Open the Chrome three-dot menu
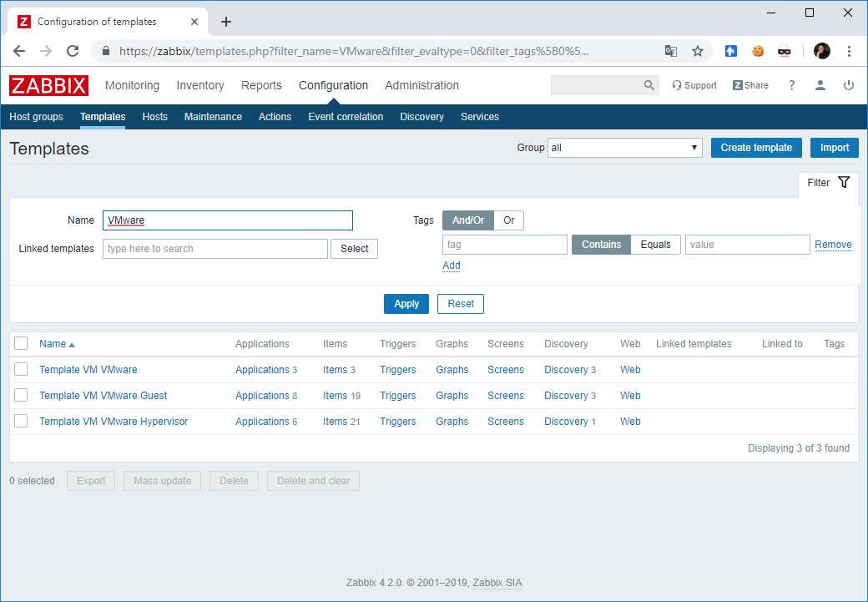Viewport: 868px width, 602px height. tap(849, 52)
